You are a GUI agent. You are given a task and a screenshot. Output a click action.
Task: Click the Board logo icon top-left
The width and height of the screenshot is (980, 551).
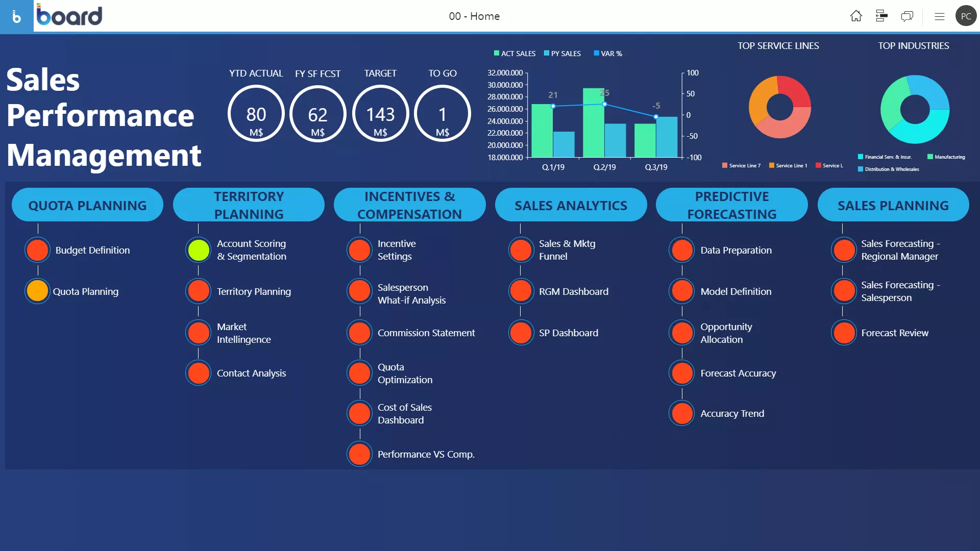click(16, 16)
